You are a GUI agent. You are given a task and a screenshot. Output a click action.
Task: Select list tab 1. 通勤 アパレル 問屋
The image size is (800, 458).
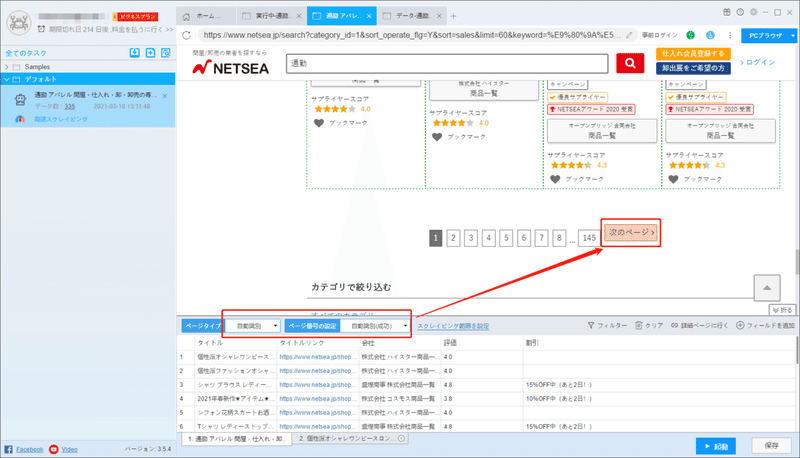click(236, 439)
